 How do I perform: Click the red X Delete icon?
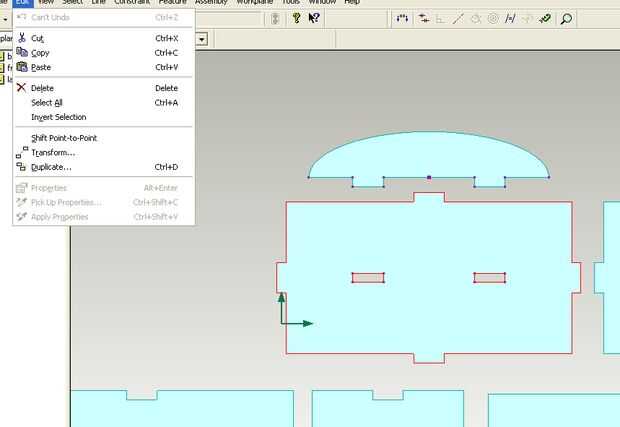(21, 88)
